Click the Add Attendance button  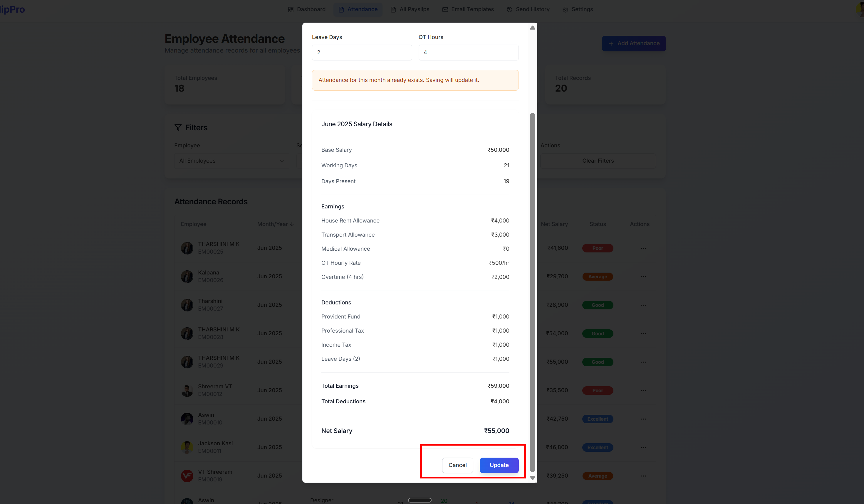click(633, 43)
